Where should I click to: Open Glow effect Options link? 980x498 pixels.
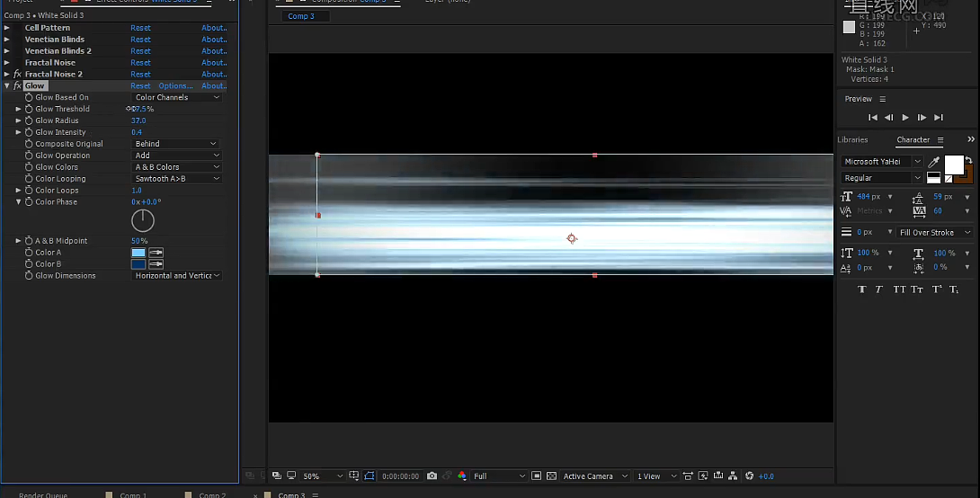pyautogui.click(x=175, y=86)
